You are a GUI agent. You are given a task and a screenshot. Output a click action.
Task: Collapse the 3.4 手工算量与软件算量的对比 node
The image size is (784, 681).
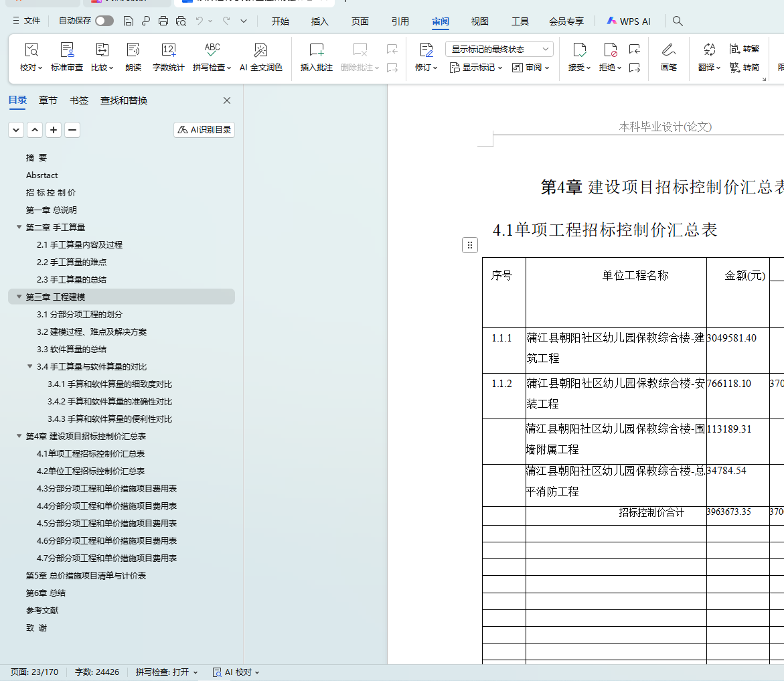click(30, 366)
